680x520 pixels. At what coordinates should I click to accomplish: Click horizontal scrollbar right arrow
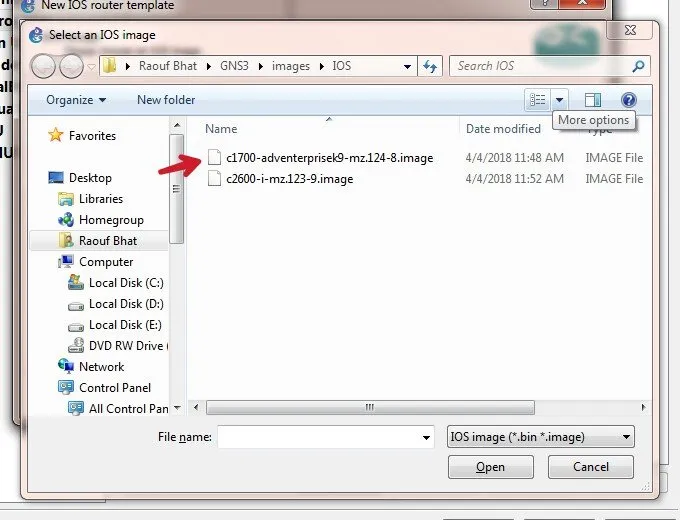[643, 407]
